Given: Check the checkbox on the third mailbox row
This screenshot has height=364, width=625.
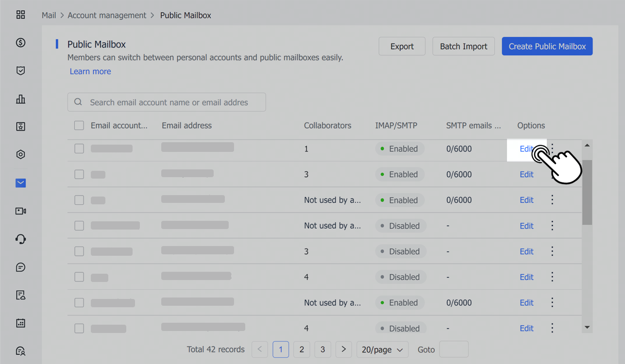Looking at the screenshot, I should 79,199.
